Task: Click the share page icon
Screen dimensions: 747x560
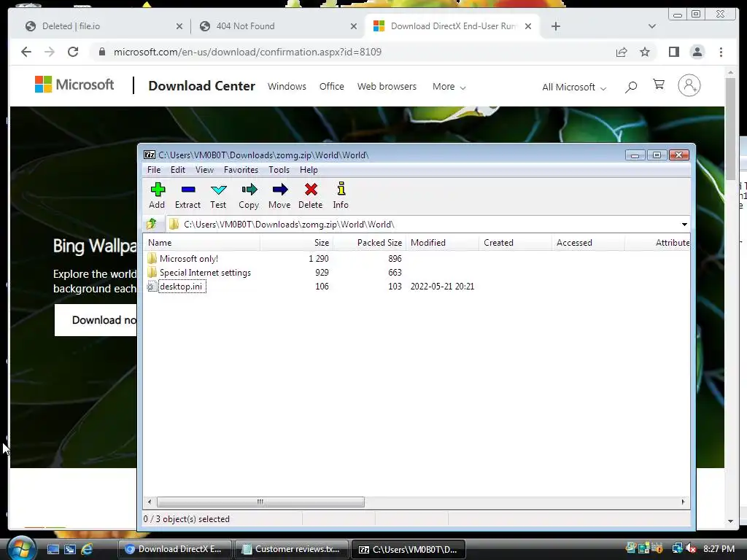Action: click(x=622, y=52)
